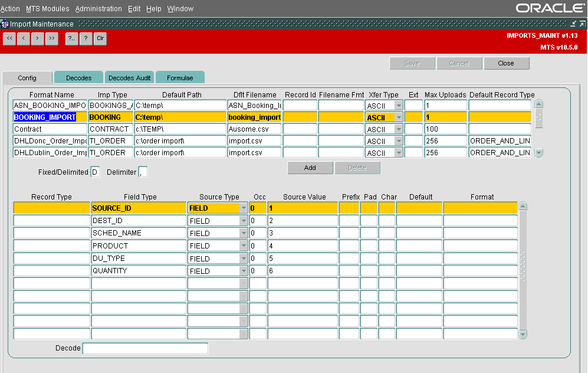Click the QUANTITY field type cell
This screenshot has height=373, width=588.
coord(139,270)
